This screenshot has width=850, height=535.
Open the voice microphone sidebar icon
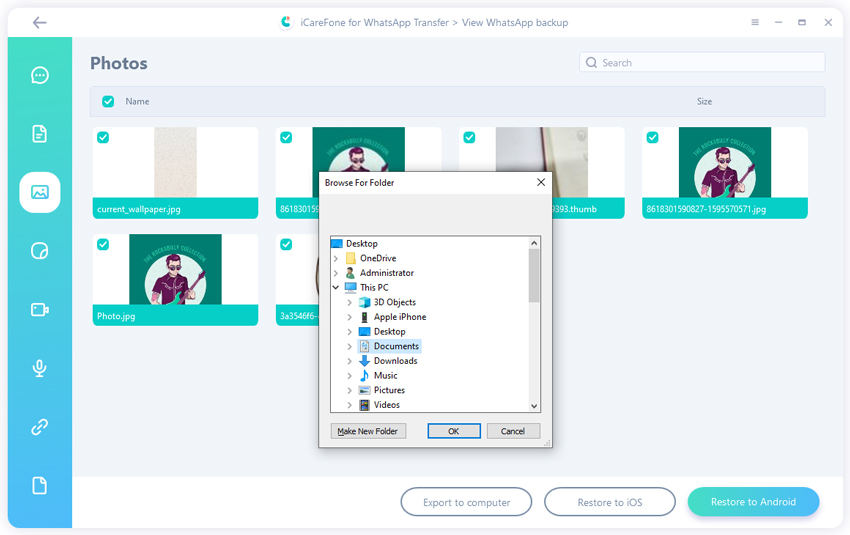coord(40,368)
